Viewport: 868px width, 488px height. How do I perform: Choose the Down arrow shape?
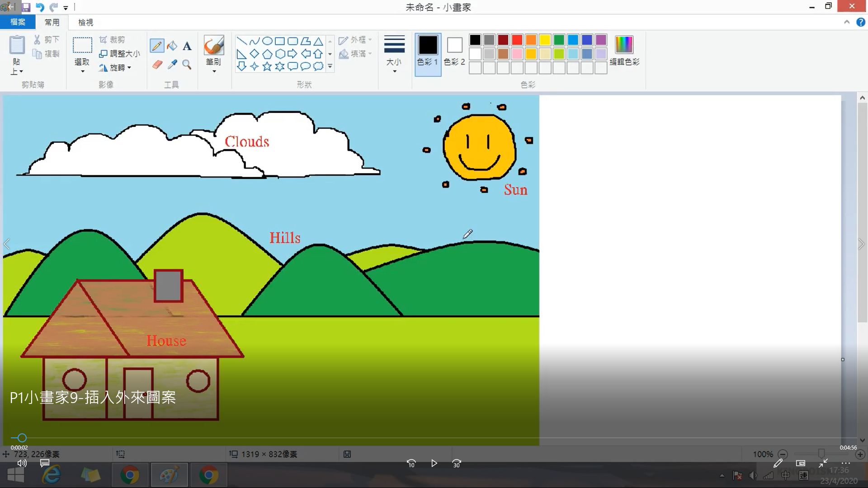[x=242, y=66]
